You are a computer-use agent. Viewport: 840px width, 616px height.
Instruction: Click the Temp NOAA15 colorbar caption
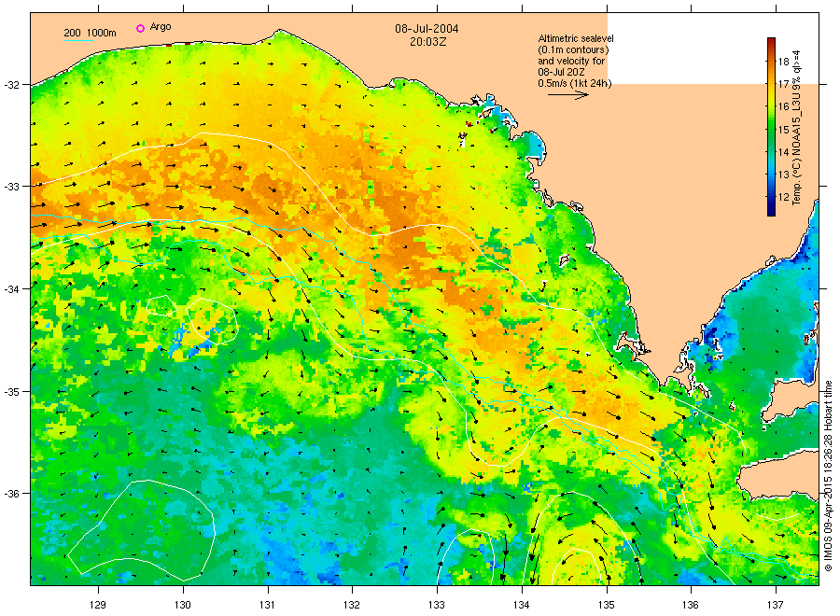(797, 128)
